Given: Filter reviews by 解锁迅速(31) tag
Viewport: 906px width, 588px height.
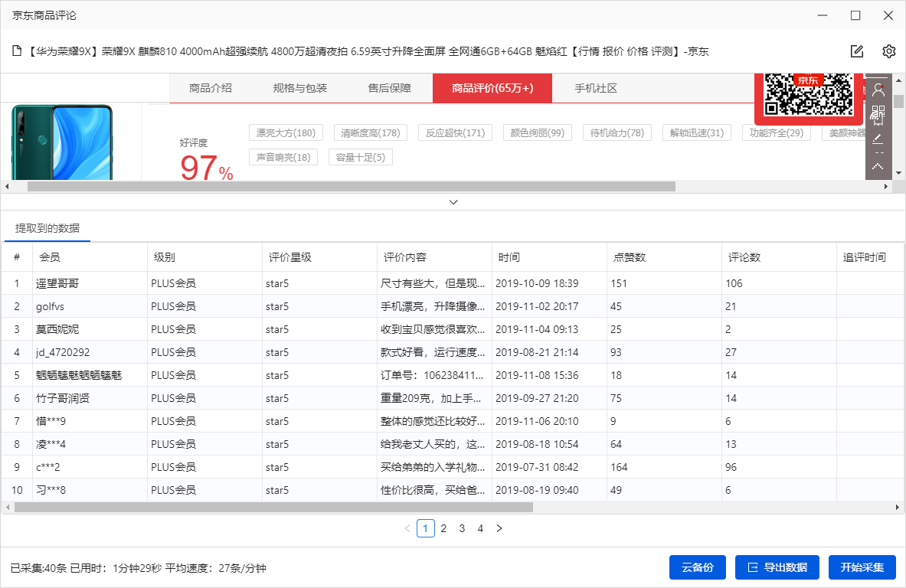Looking at the screenshot, I should tap(697, 133).
